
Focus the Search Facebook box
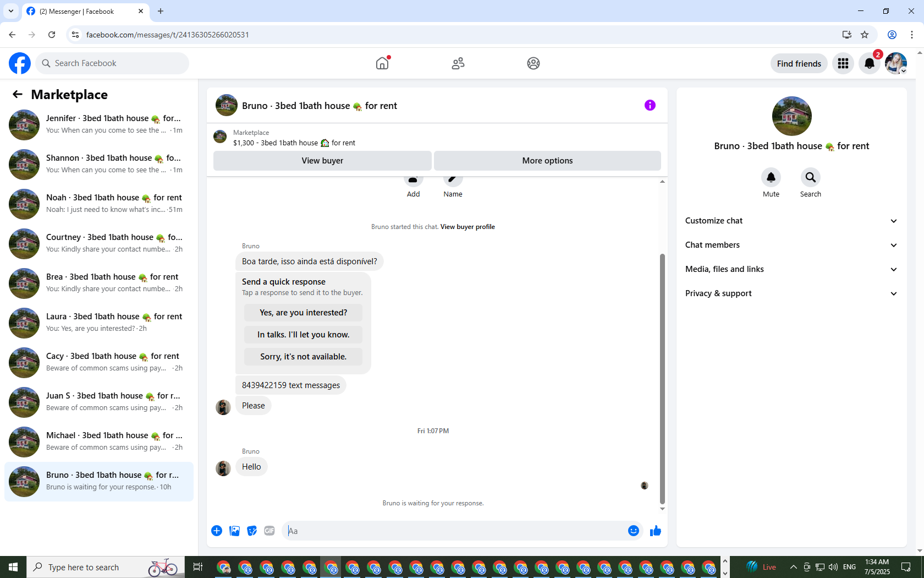pyautogui.click(x=112, y=63)
